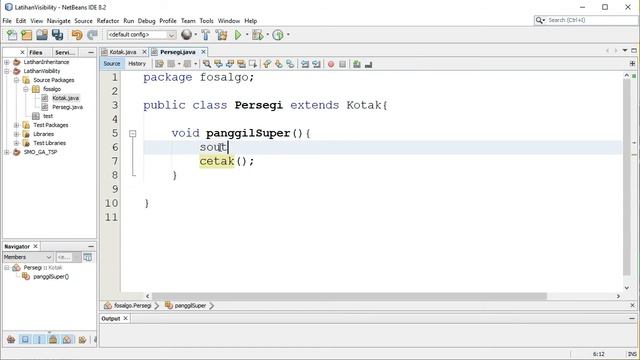This screenshot has height=360, width=640.
Task: Click the Debug Project icon
Action: pos(258,35)
